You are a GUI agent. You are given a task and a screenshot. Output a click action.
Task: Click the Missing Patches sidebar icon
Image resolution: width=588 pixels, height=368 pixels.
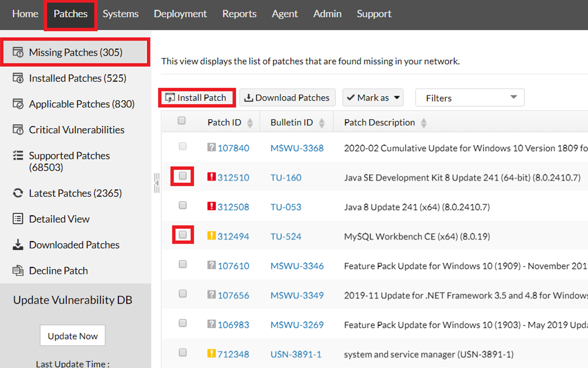[x=18, y=52]
